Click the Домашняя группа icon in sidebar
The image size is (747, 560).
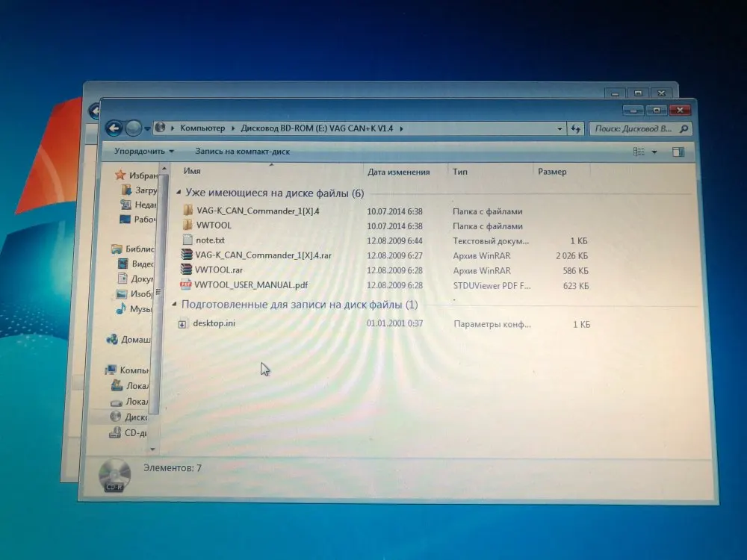(x=113, y=339)
